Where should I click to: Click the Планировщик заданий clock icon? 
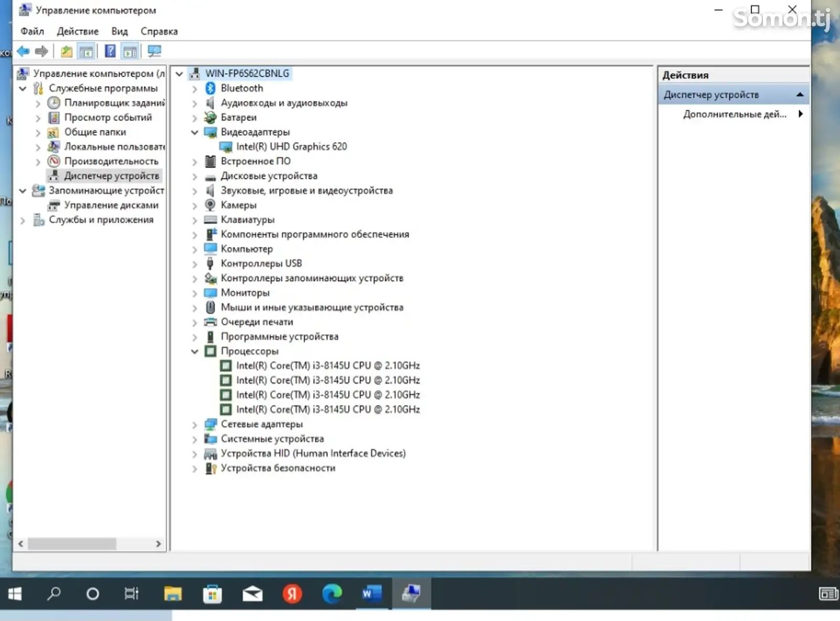pos(54,103)
